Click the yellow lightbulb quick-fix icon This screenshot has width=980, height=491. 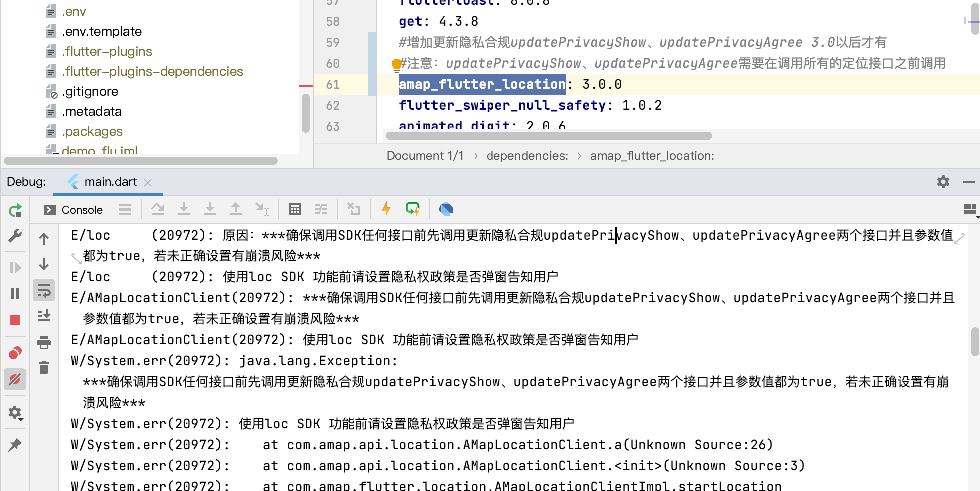[397, 65]
